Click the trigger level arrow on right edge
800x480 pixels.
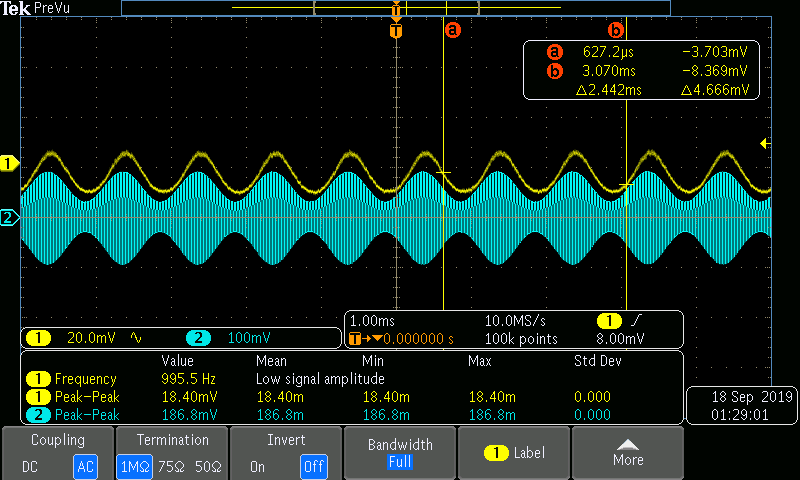click(765, 144)
